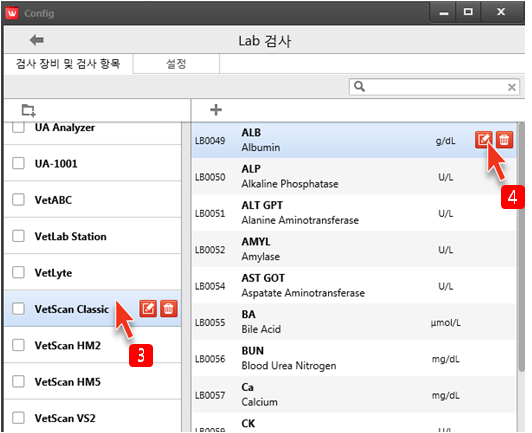The width and height of the screenshot is (532, 433).
Task: Click the Config app logo icon
Action: click(x=12, y=13)
